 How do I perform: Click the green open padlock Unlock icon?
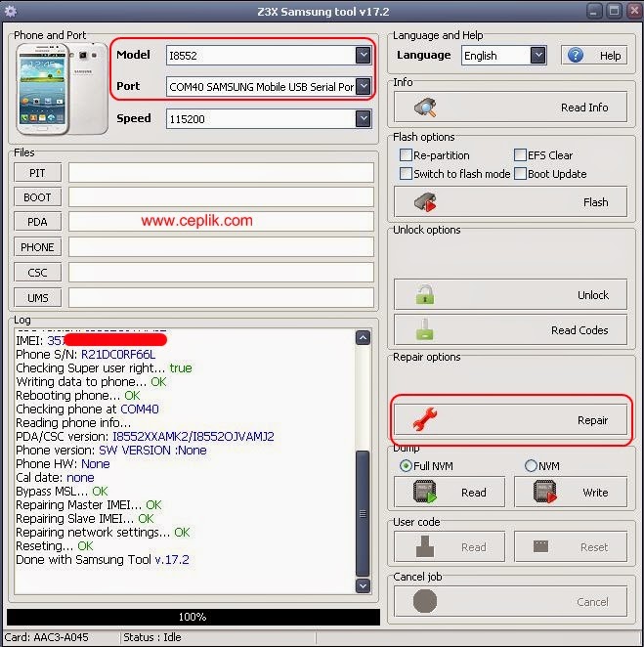(425, 294)
